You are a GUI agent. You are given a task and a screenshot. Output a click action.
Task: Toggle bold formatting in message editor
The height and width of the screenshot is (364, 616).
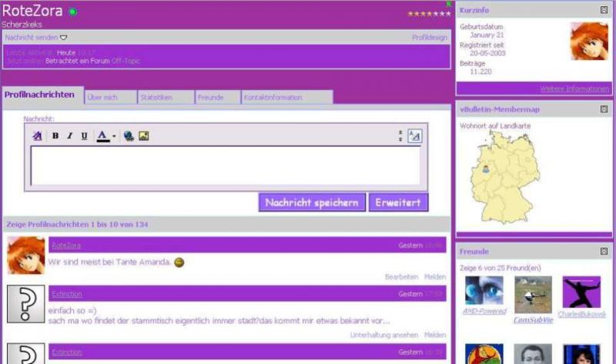55,136
